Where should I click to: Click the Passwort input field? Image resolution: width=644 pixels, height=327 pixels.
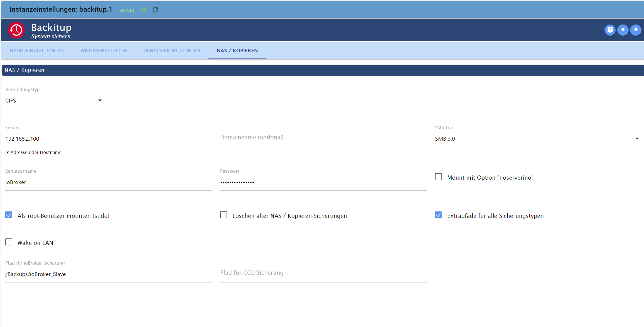coord(323,182)
